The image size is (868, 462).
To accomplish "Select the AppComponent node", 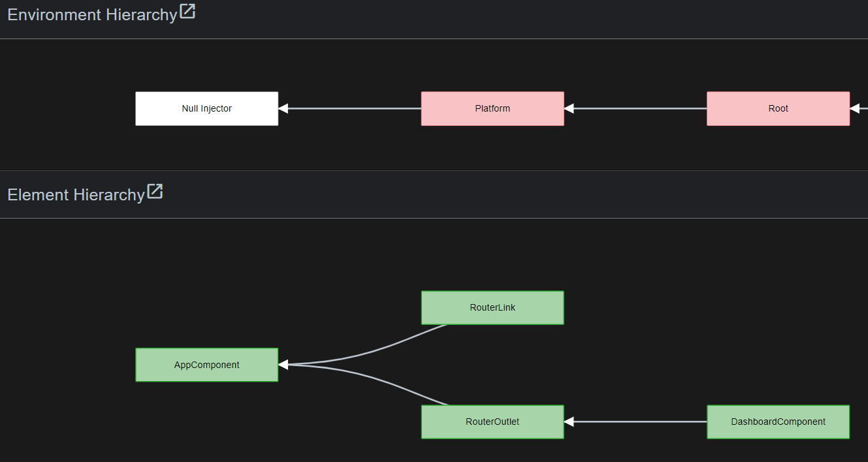I will (x=206, y=365).
